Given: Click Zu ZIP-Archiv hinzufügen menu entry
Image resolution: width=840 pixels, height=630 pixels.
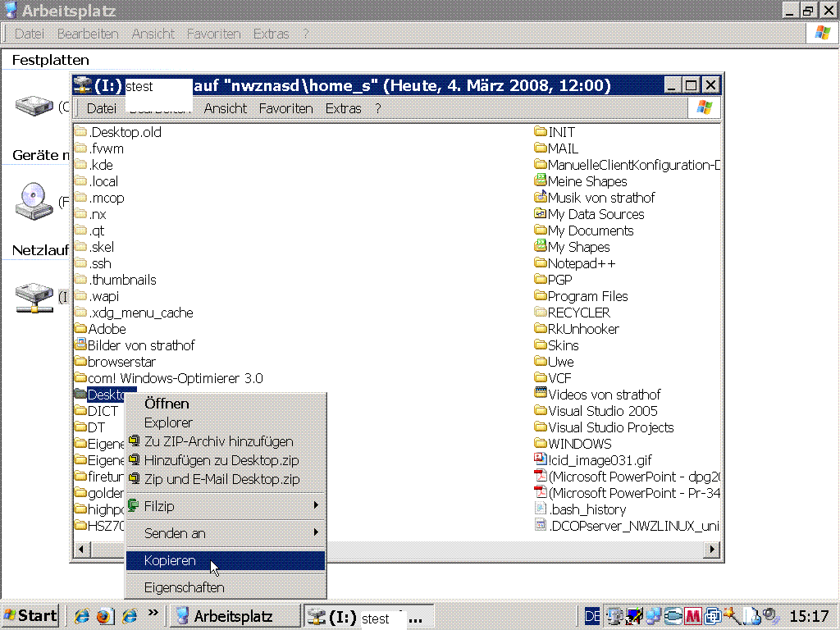Looking at the screenshot, I should [218, 441].
